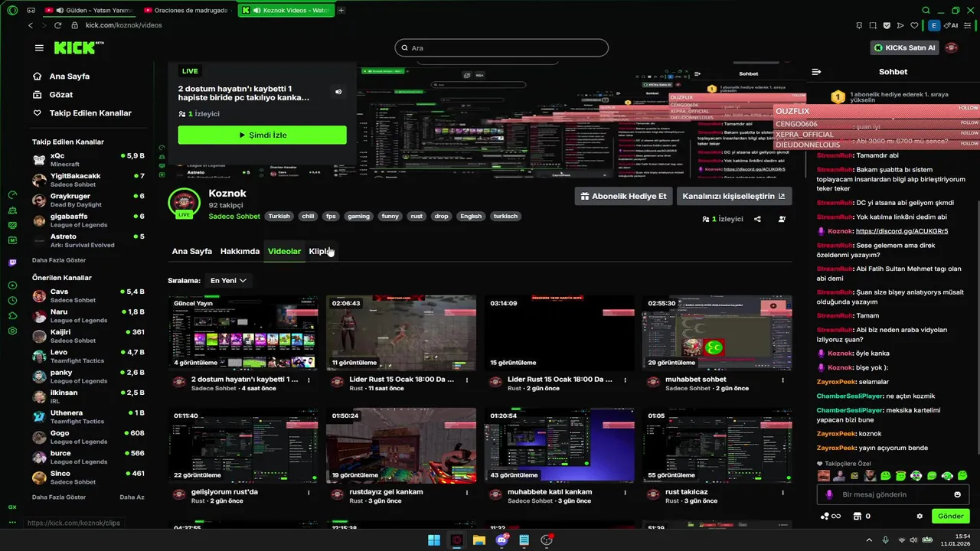The height and width of the screenshot is (551, 980).
Task: Click the 'rust' channel tag
Action: [x=416, y=217]
